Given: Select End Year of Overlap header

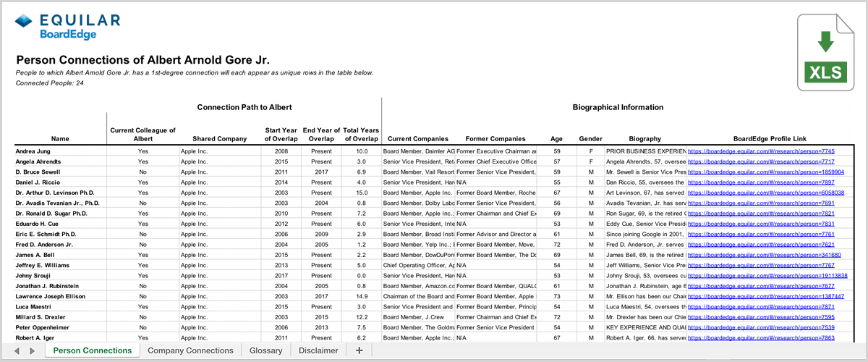Looking at the screenshot, I should click(x=322, y=135).
